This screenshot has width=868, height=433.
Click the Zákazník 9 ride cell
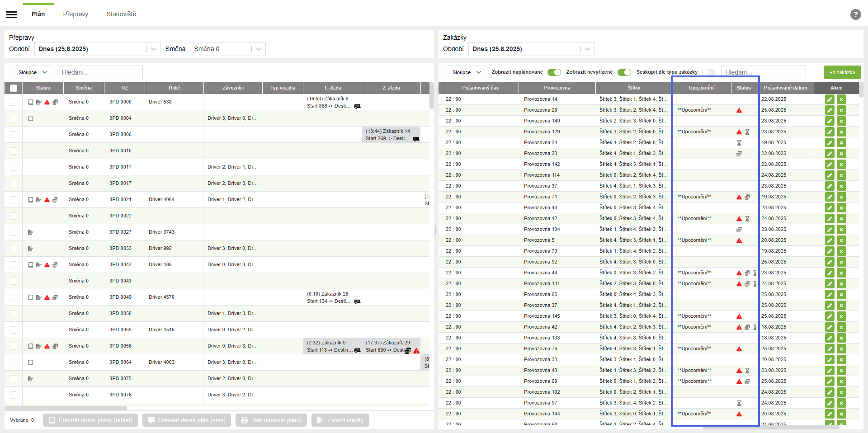(332, 346)
